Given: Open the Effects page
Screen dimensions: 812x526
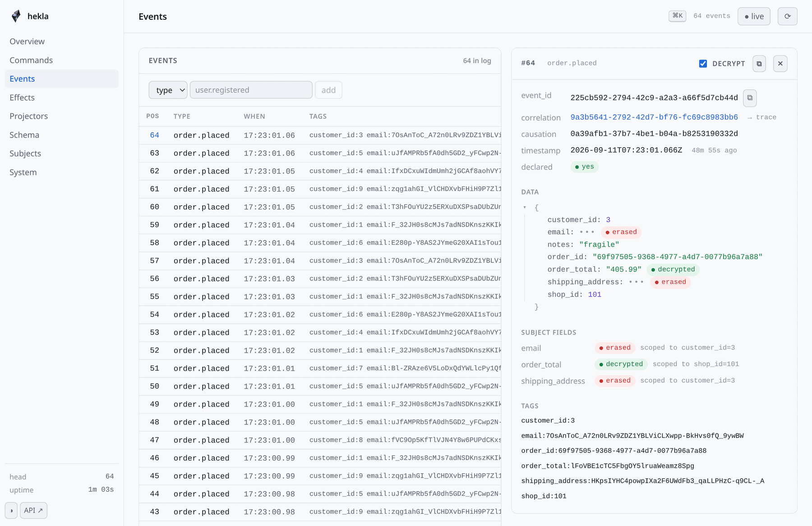Looking at the screenshot, I should 62,98.
